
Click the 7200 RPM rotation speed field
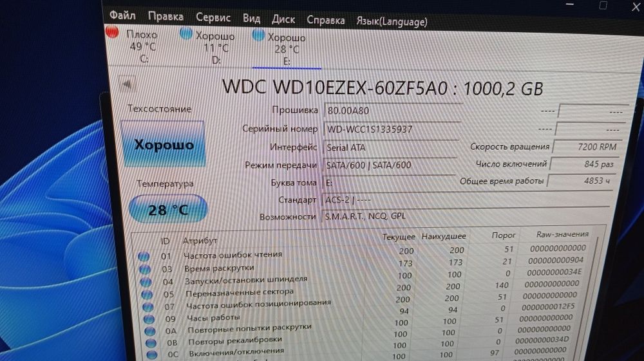pos(588,147)
